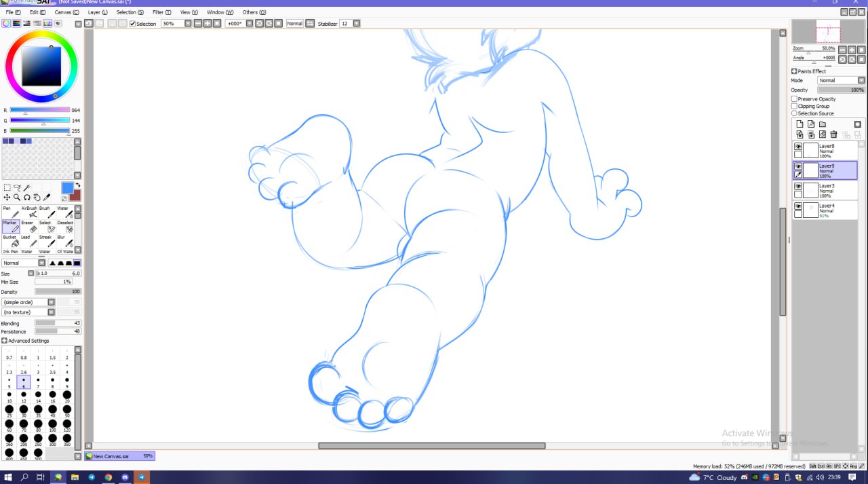Check the Clipping Group option

point(794,107)
